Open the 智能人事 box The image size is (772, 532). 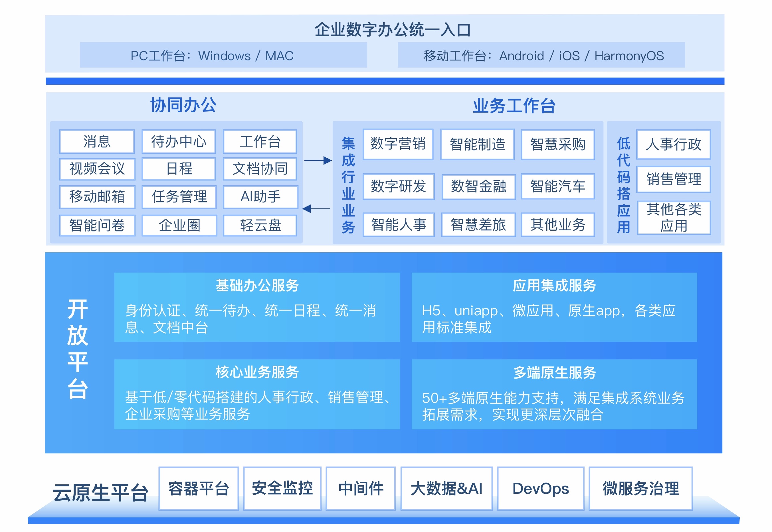(x=399, y=225)
